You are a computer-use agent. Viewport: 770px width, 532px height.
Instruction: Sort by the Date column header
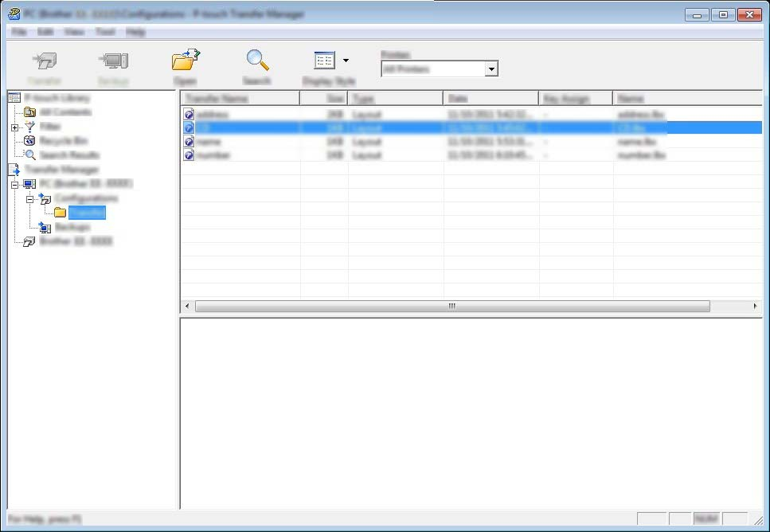click(x=491, y=98)
